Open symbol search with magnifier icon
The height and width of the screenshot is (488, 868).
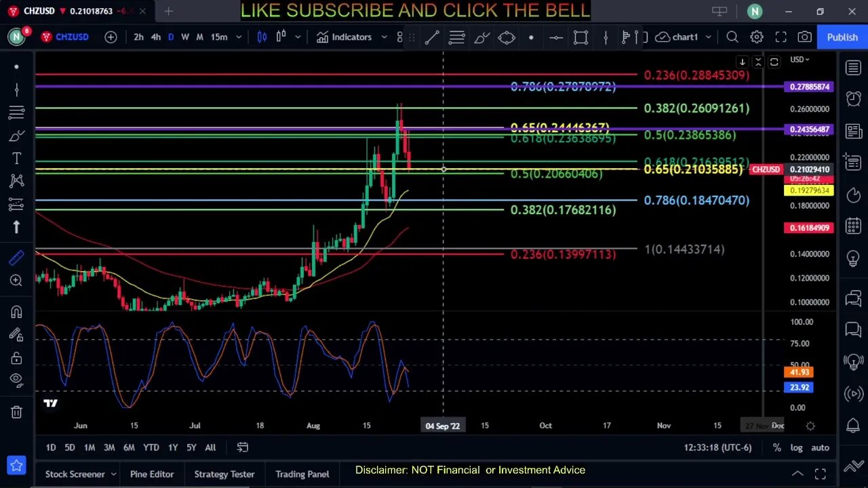pos(732,37)
